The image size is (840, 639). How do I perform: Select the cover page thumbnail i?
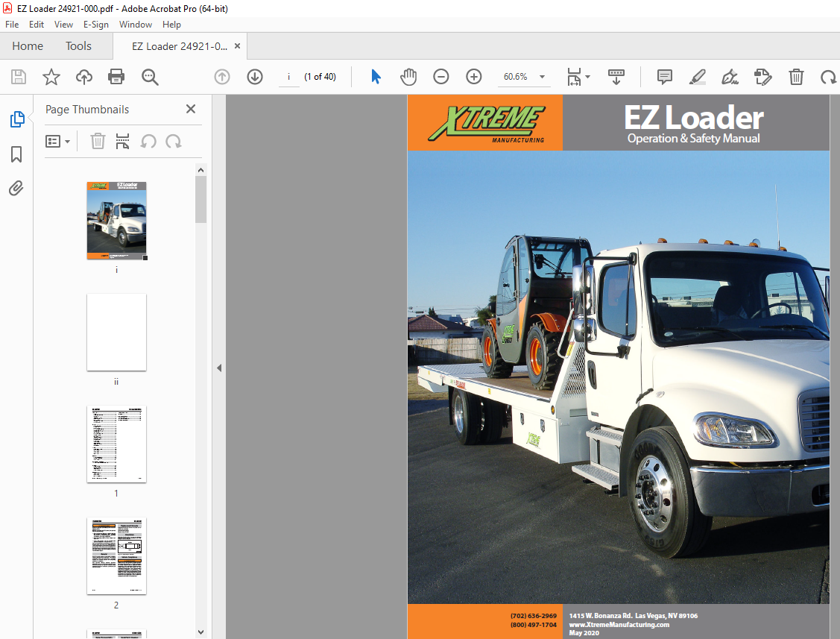pos(117,220)
